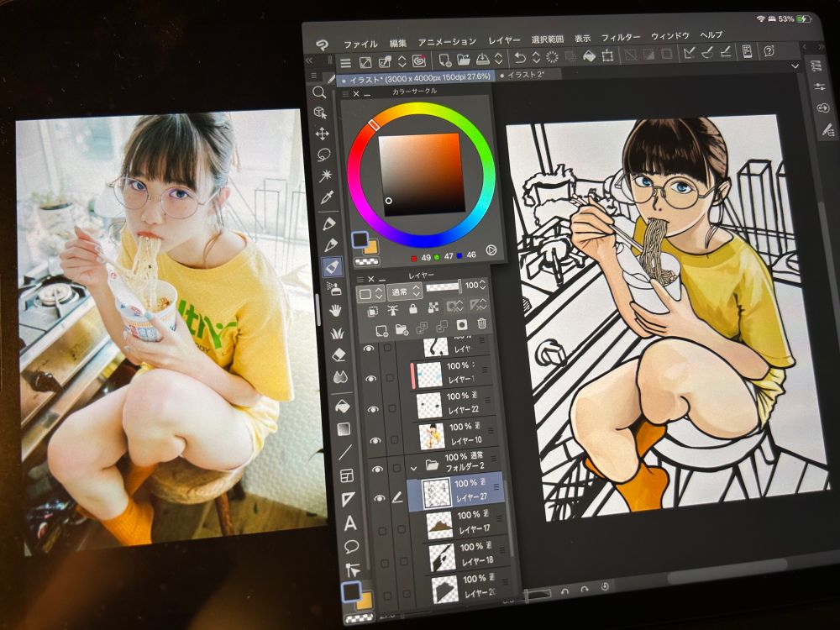Select the Eyedropper tool
The width and height of the screenshot is (840, 630).
(327, 197)
